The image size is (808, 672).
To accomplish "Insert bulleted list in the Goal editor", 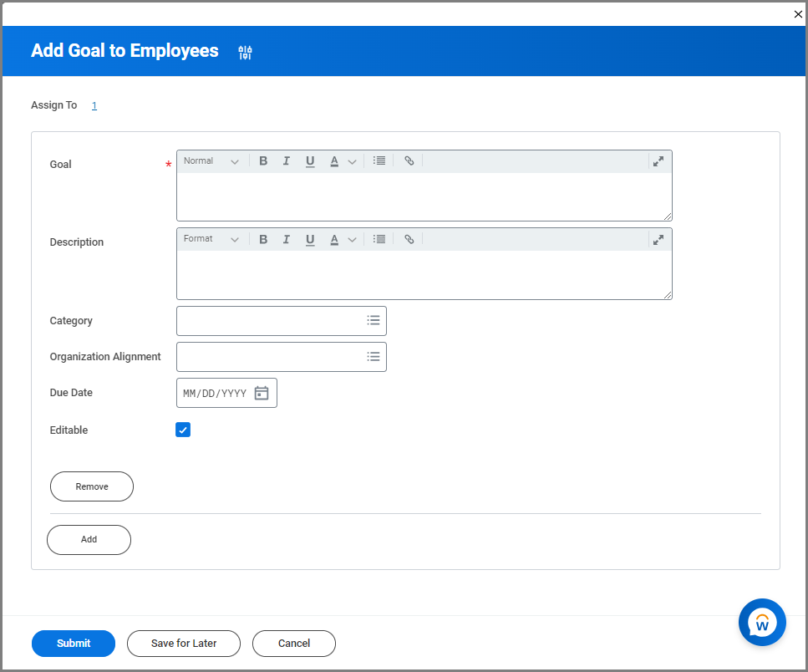I will [379, 161].
